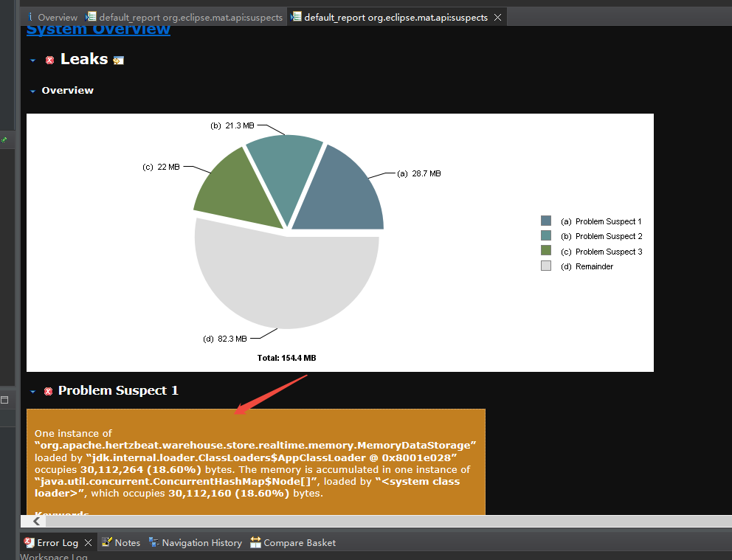Viewport: 732px width, 560px height.
Task: Click the 21.3 MB pie slice
Action: click(x=286, y=173)
